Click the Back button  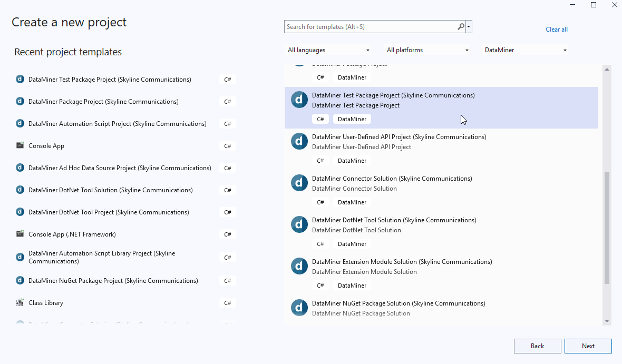[x=537, y=346]
